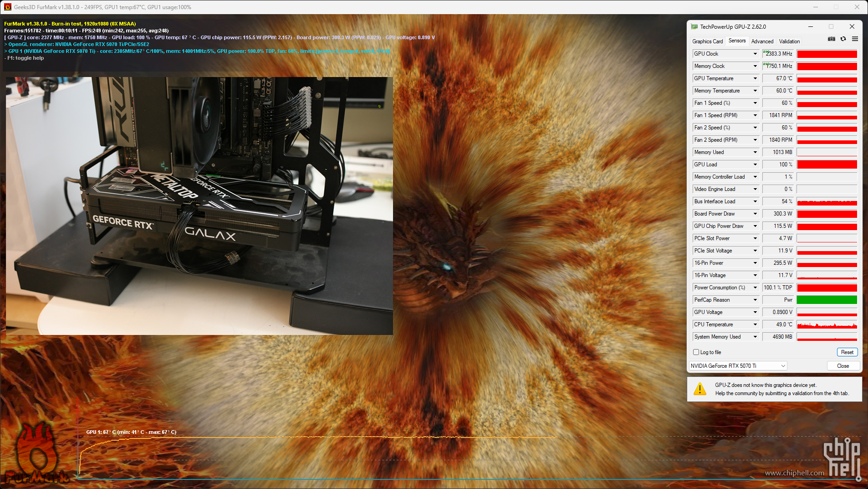Minimize the FurMark window
868x489 pixels.
[816, 7]
